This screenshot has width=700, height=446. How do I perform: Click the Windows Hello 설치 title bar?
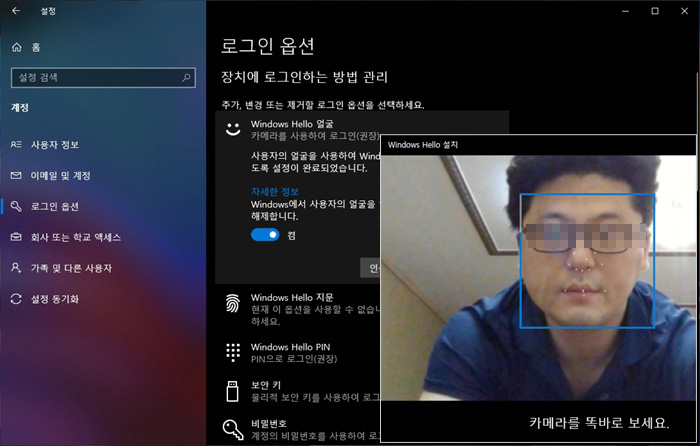click(x=538, y=145)
